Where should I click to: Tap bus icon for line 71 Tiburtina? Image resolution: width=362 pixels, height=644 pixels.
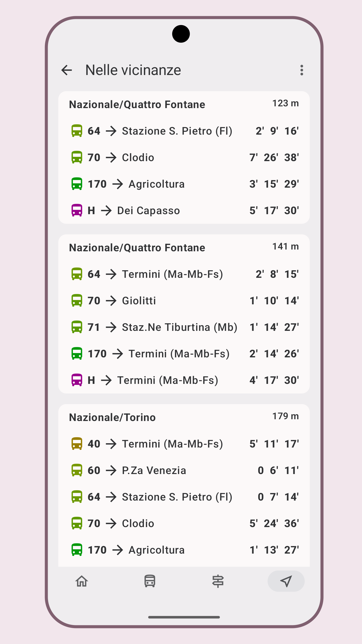pyautogui.click(x=77, y=327)
